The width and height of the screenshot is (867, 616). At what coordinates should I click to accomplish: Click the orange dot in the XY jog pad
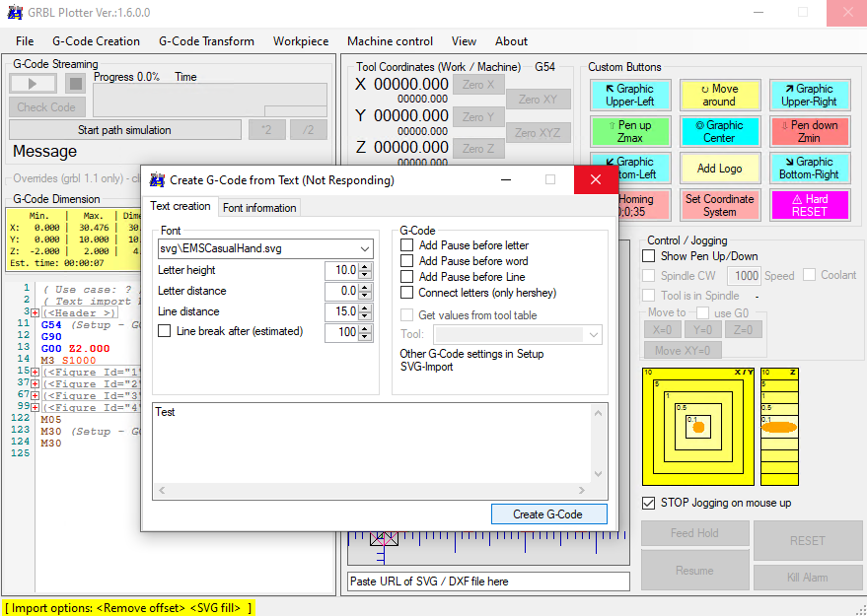click(698, 427)
